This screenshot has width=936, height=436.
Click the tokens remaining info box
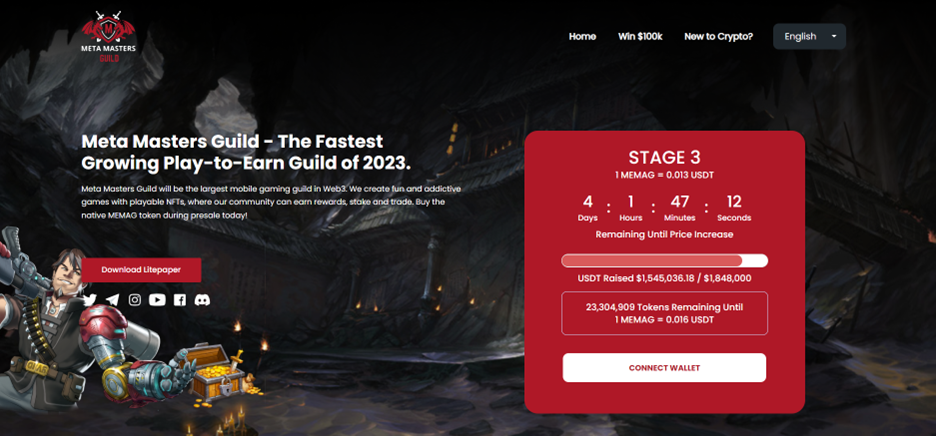[664, 313]
